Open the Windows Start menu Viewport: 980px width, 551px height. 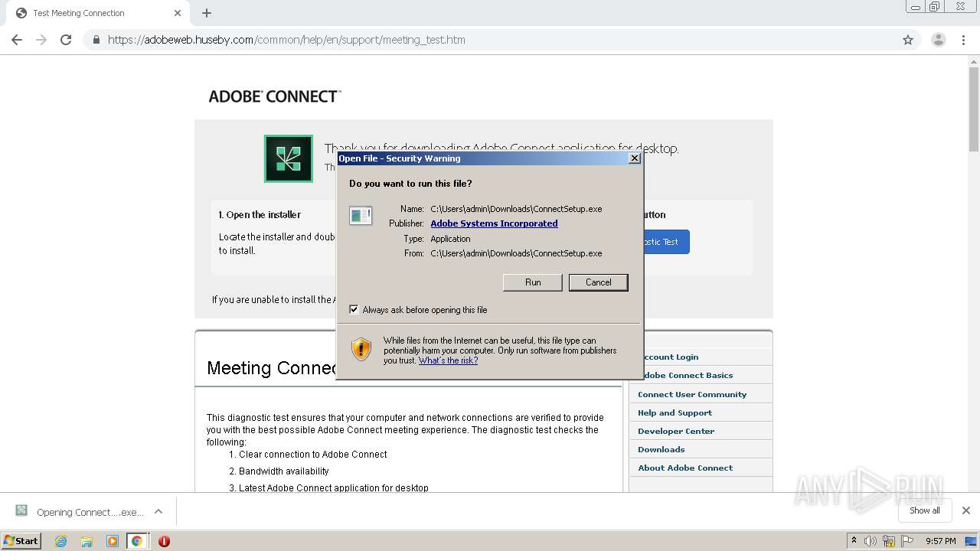click(21, 540)
